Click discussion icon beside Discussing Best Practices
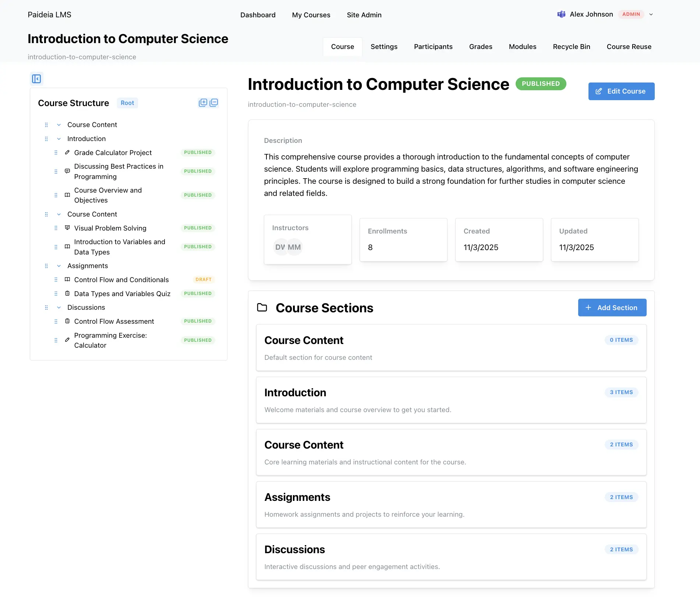Image resolution: width=700 pixels, height=604 pixels. click(x=67, y=171)
